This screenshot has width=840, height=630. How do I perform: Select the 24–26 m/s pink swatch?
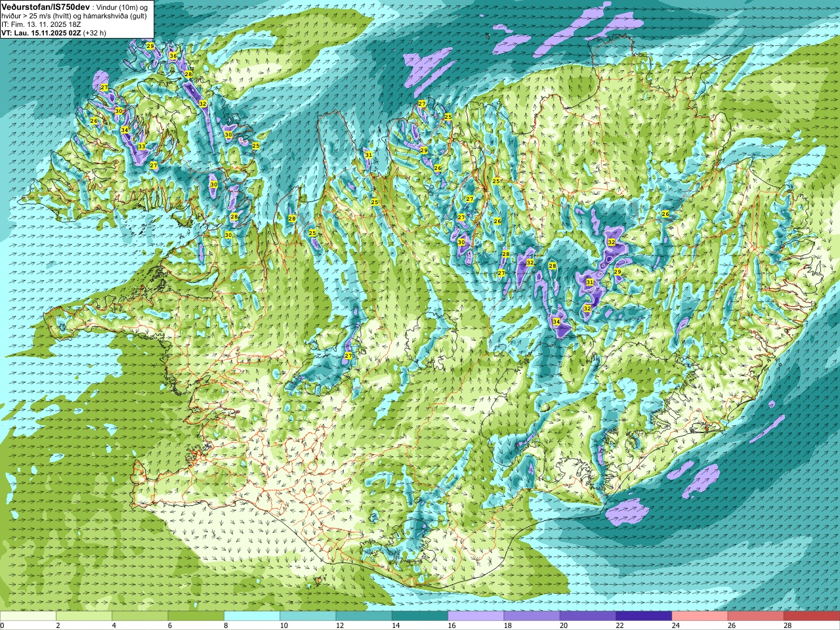[x=700, y=616]
